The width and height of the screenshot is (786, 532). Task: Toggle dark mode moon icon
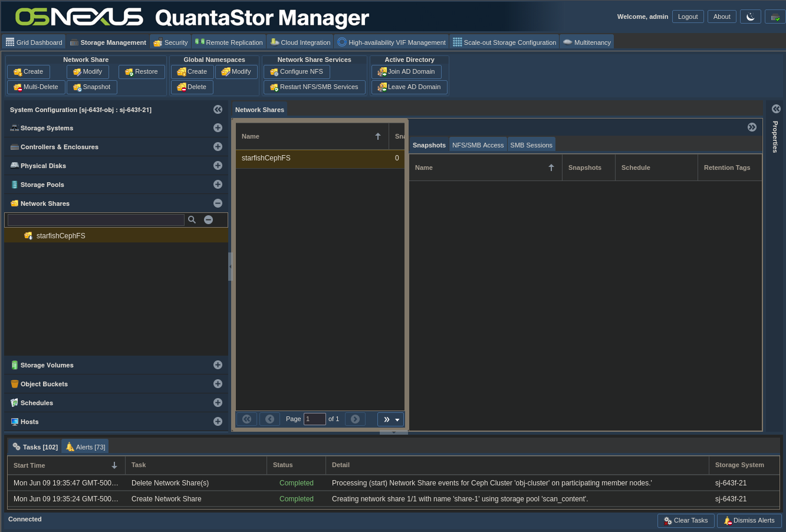[750, 17]
